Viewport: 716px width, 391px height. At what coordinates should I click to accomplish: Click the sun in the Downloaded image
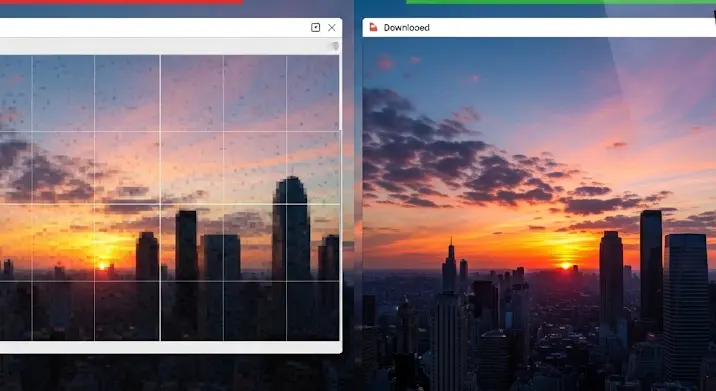pyautogui.click(x=566, y=265)
